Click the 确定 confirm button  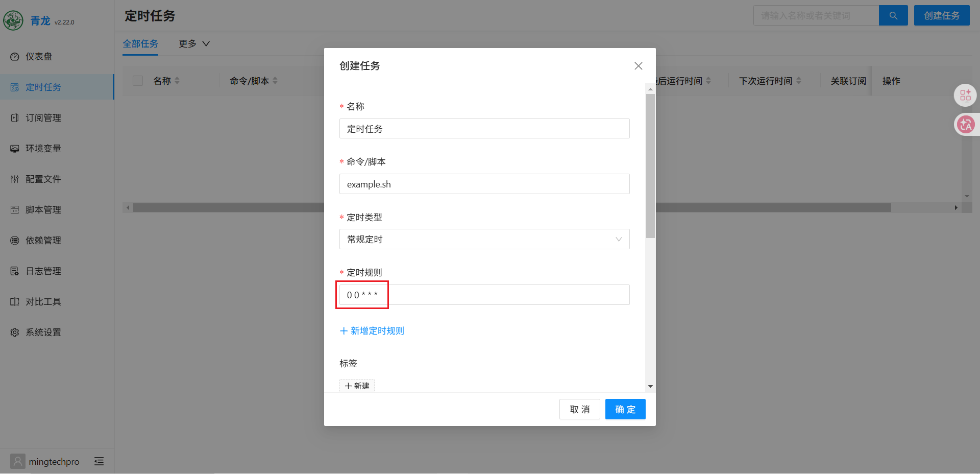(625, 409)
